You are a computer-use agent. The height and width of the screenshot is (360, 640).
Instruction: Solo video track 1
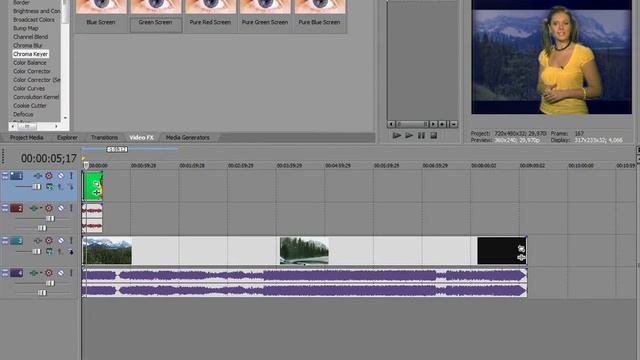71,176
